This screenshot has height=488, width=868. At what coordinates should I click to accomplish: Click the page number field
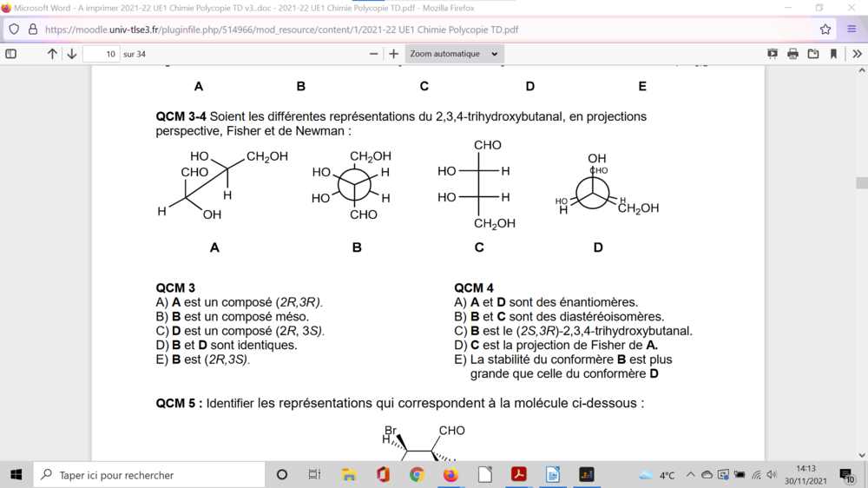[x=102, y=54]
